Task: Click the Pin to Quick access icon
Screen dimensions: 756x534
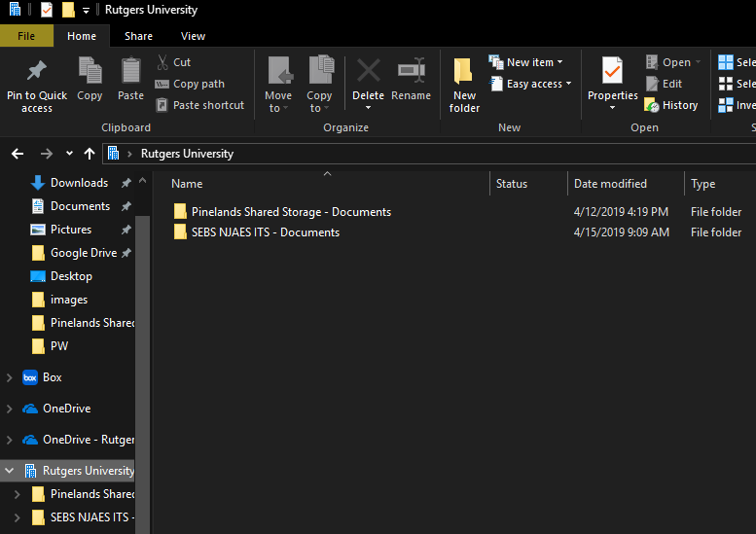Action: pos(37,71)
